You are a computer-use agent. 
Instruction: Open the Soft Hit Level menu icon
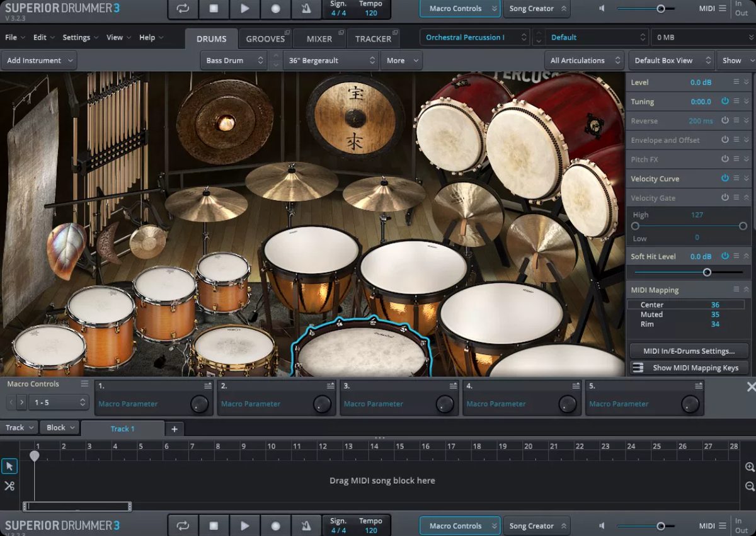[x=736, y=256]
